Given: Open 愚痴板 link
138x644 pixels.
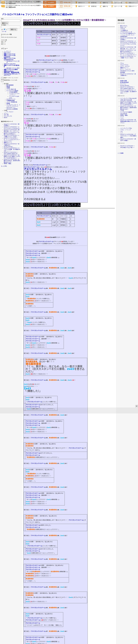Looking at the screenshot, I should pos(8,103).
